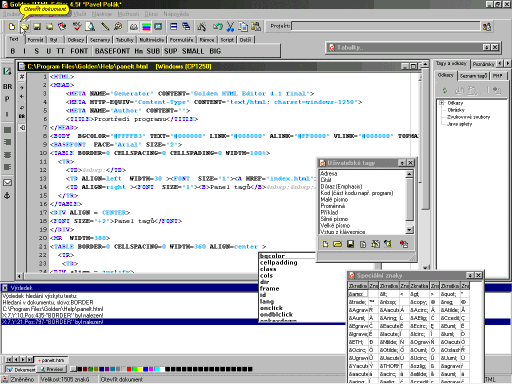Switch to the Script tab
This screenshot has height=384, width=512.
pos(227,40)
